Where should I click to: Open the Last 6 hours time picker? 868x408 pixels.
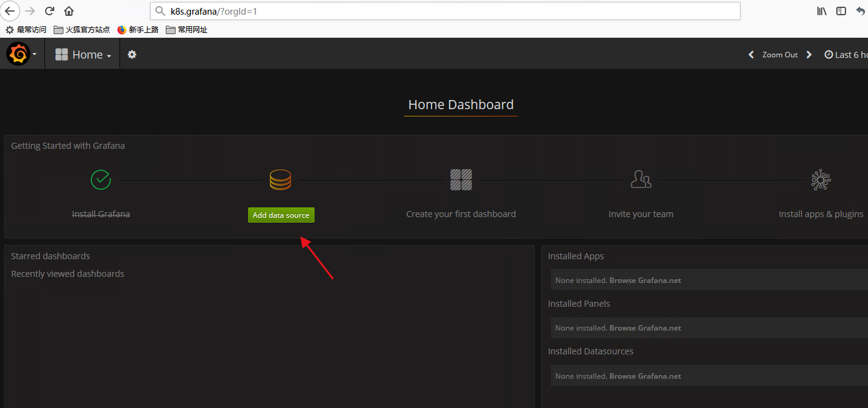pyautogui.click(x=845, y=54)
